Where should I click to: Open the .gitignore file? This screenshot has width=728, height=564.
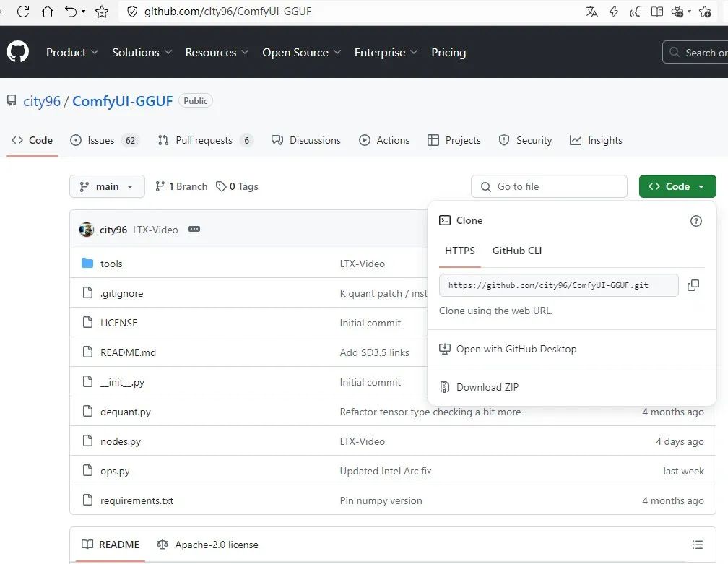coord(121,293)
